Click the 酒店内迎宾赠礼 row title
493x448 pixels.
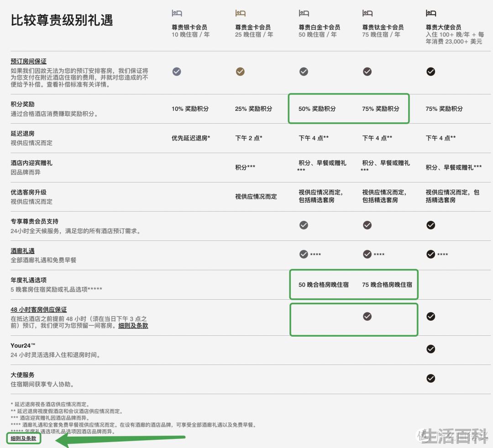pos(31,163)
